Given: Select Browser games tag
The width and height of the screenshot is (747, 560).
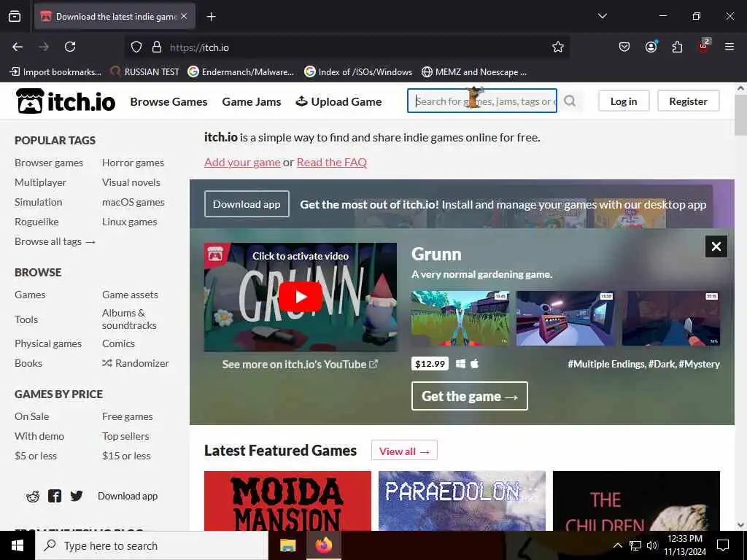Looking at the screenshot, I should point(49,163).
